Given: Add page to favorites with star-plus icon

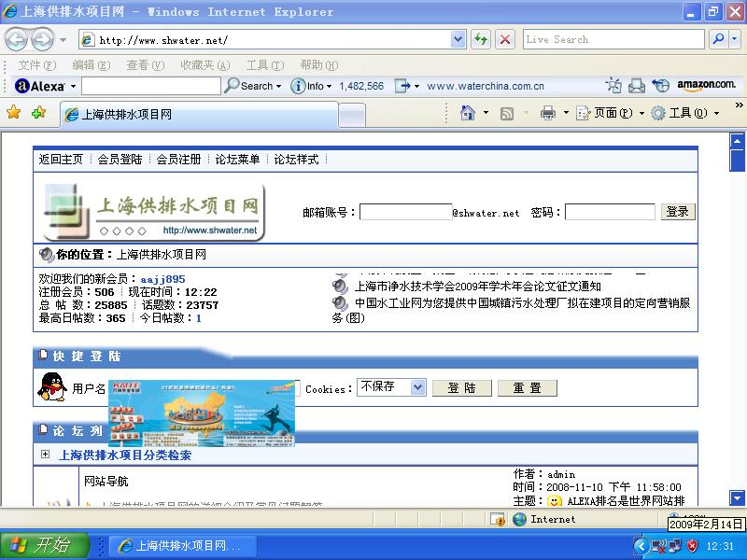Looking at the screenshot, I should point(37,112).
